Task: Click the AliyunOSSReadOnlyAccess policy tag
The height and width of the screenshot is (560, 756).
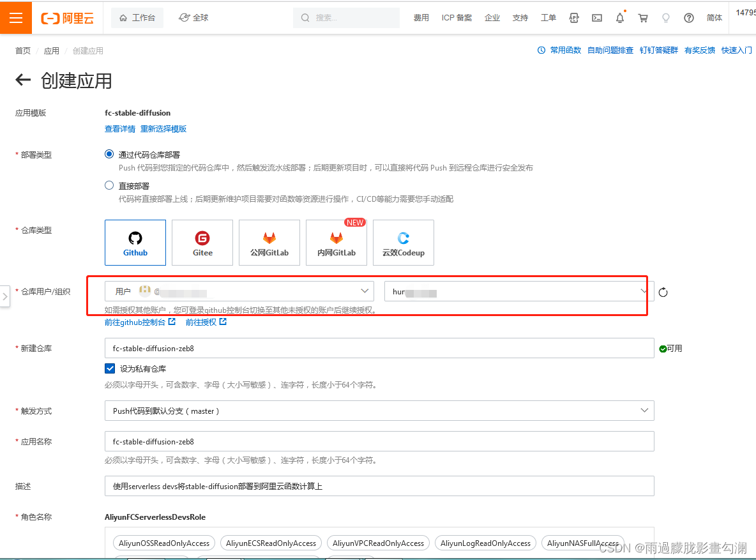Action: tap(164, 543)
